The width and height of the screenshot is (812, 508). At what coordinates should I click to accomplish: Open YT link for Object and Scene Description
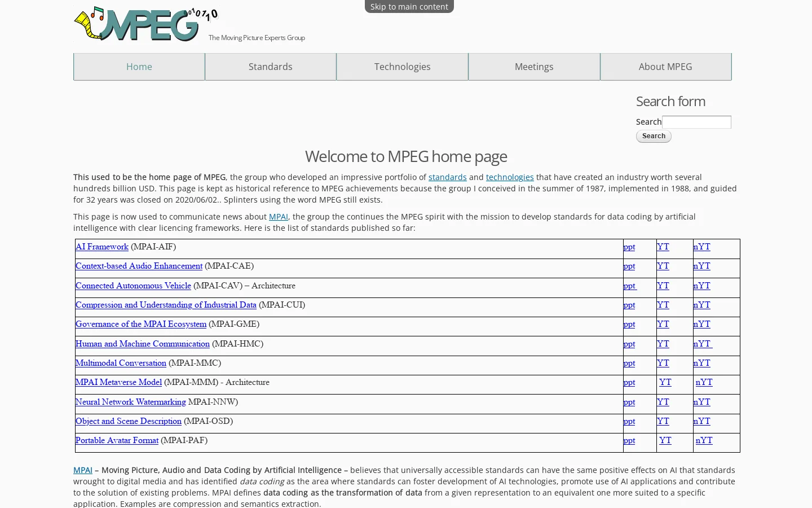point(663,421)
